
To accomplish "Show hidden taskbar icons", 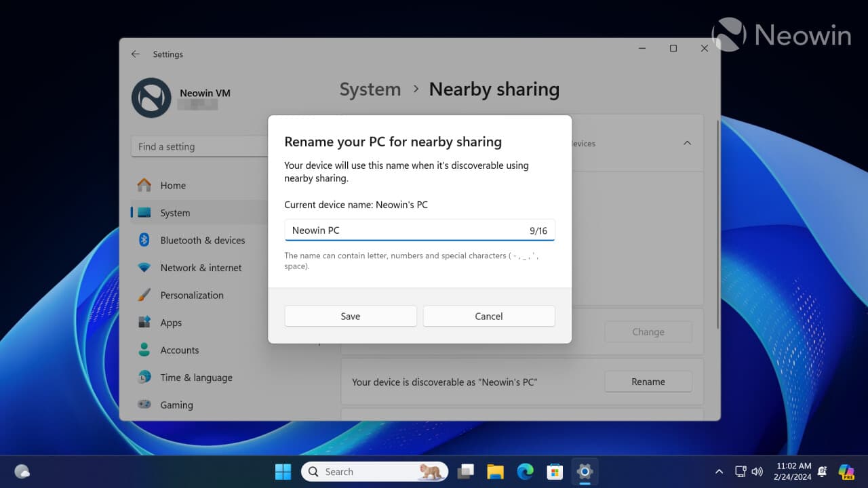I will [x=719, y=471].
